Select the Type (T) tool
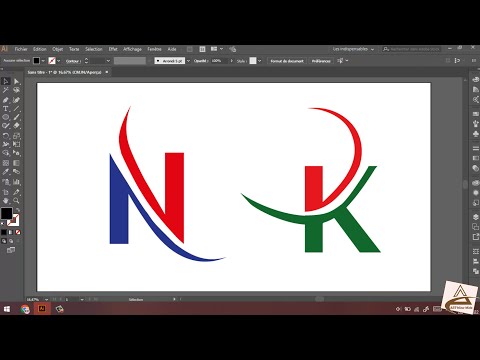Viewport: 480px width, 360px height. [x=6, y=109]
